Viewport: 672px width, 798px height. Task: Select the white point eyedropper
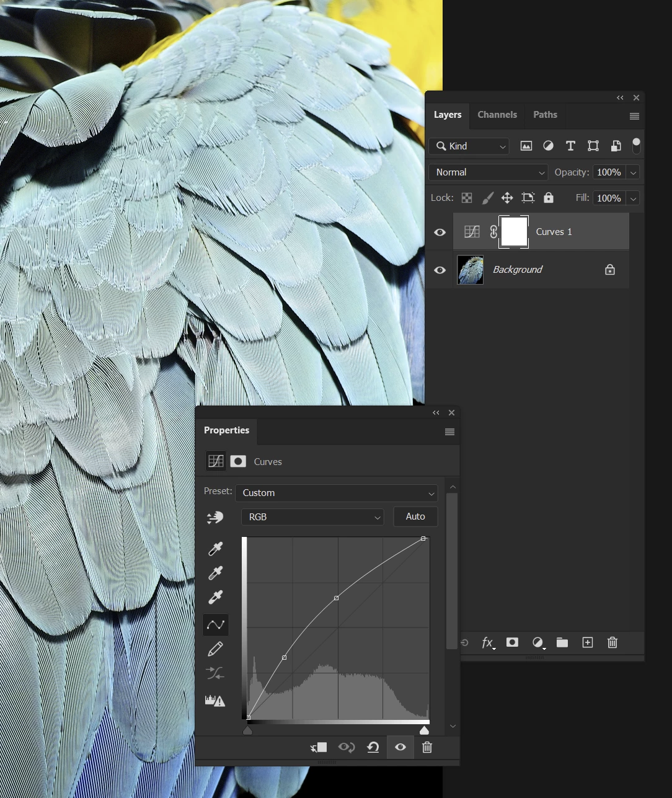215,597
